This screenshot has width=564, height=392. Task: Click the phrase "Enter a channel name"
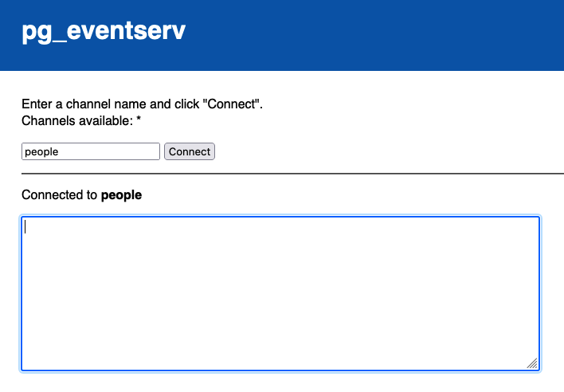[x=84, y=104]
